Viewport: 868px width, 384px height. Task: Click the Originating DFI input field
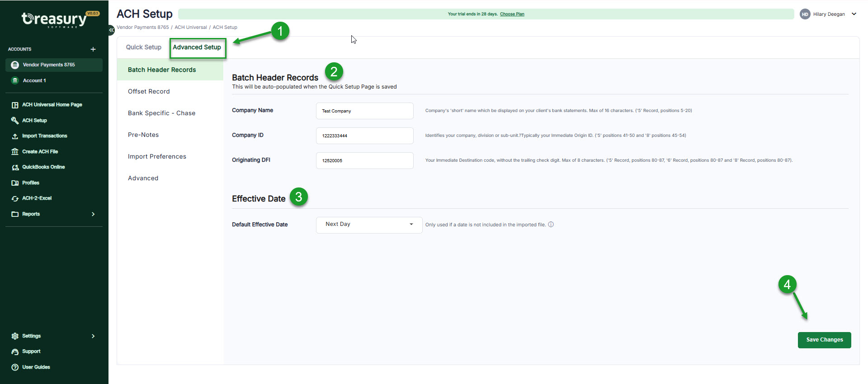[364, 161]
